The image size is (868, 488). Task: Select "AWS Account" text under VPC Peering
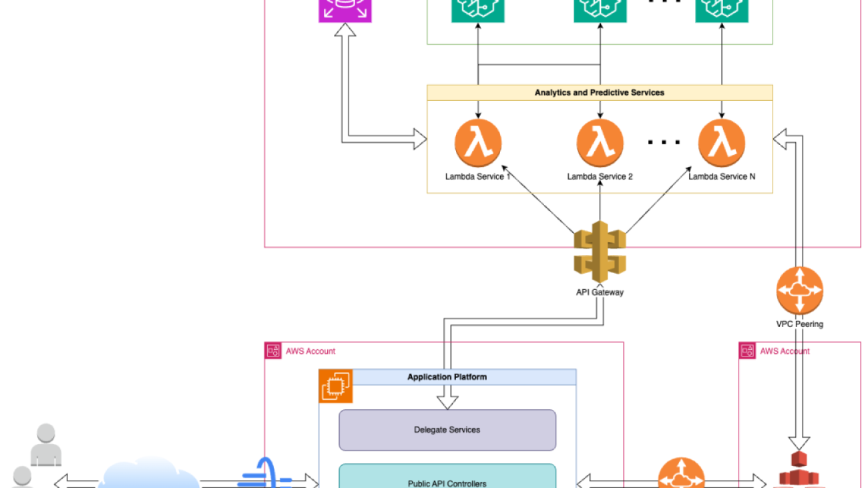(x=785, y=351)
